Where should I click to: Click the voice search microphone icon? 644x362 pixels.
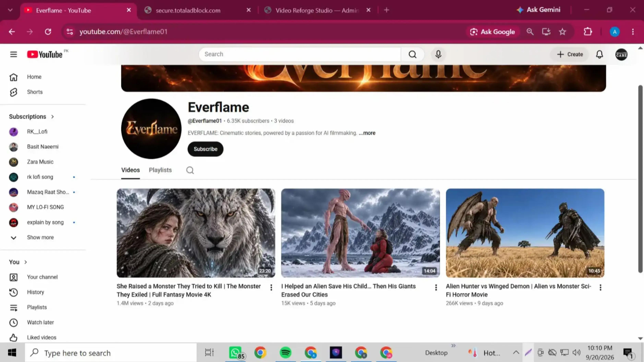(x=438, y=54)
